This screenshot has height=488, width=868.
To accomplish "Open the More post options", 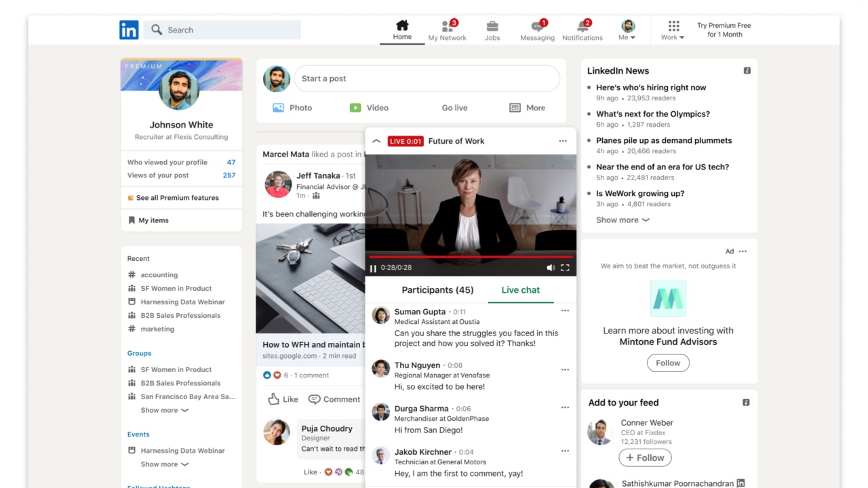I will pyautogui.click(x=527, y=108).
